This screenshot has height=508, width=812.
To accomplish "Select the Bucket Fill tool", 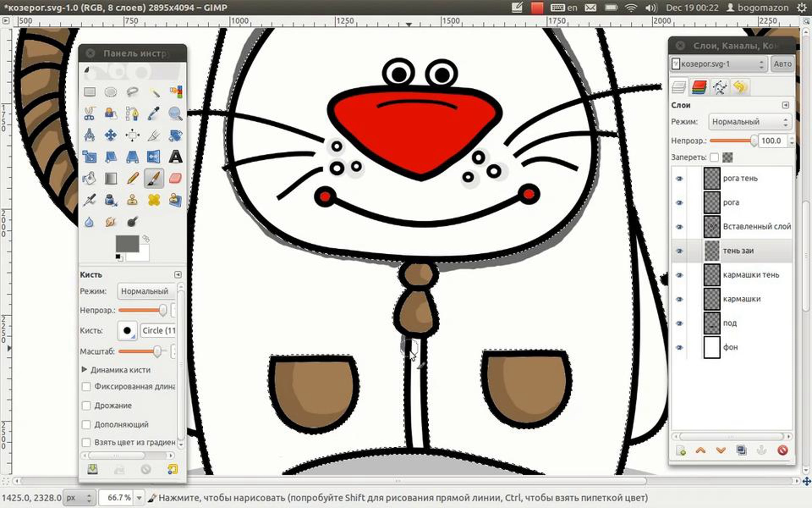I will (x=89, y=178).
